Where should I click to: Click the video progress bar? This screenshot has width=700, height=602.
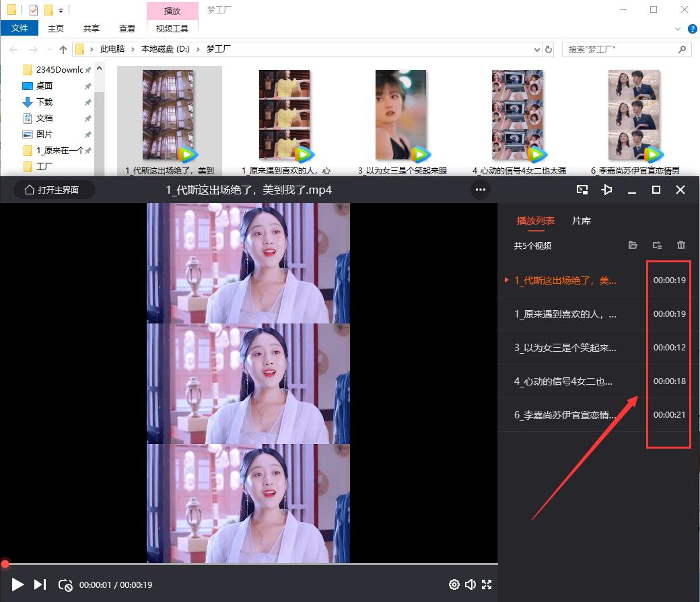pyautogui.click(x=249, y=564)
